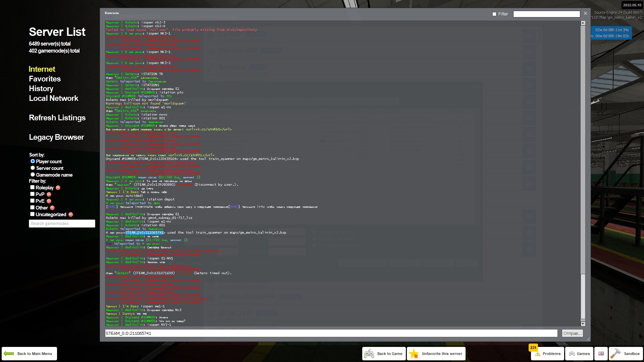
Task: Click the console scrollbar down arrow
Action: point(583,324)
